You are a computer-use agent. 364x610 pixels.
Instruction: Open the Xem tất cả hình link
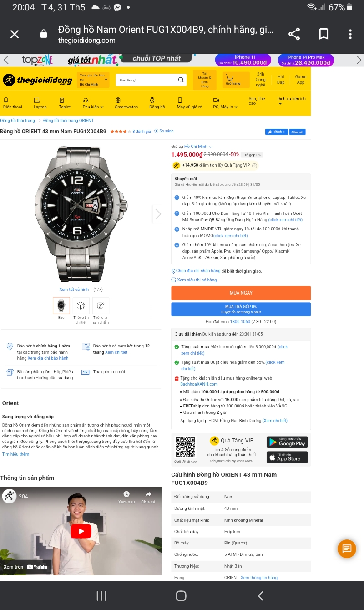[74, 290]
